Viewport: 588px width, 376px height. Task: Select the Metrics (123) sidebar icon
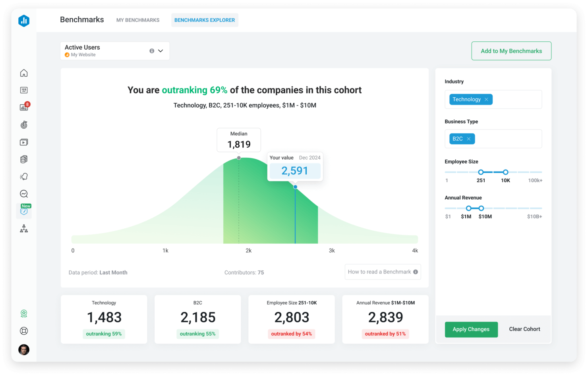(x=24, y=91)
